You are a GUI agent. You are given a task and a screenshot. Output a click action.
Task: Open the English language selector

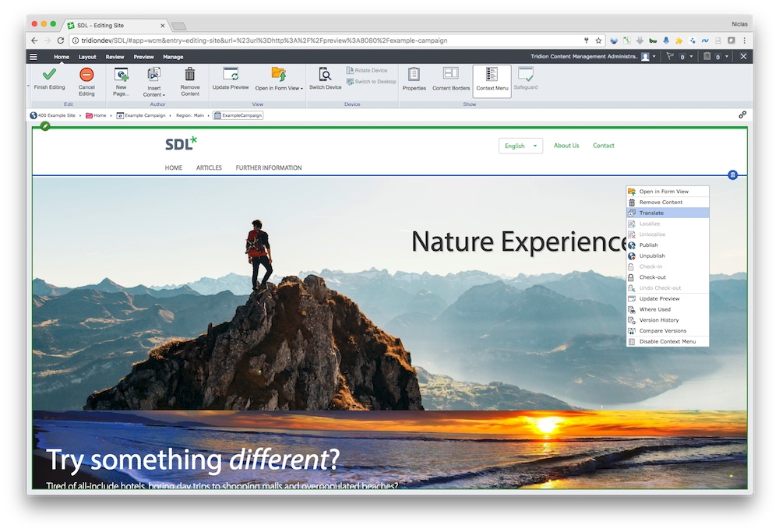click(521, 146)
